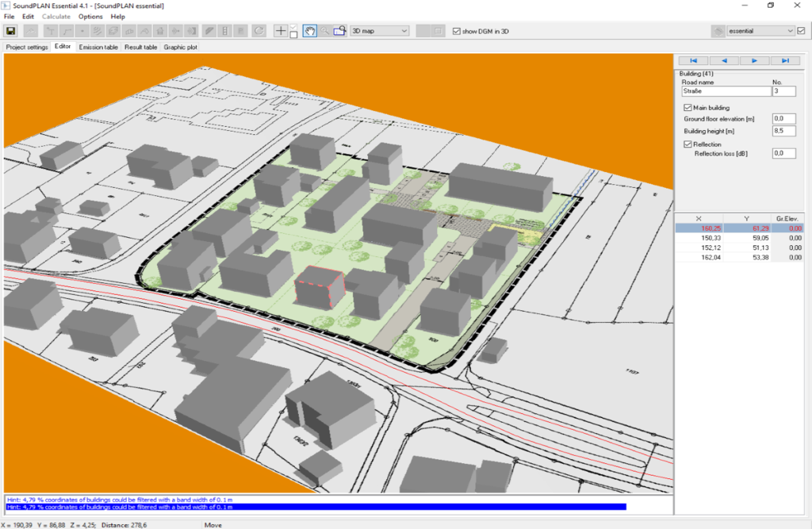Disable the Reflection checkbox
This screenshot has height=529, width=812.
(688, 144)
